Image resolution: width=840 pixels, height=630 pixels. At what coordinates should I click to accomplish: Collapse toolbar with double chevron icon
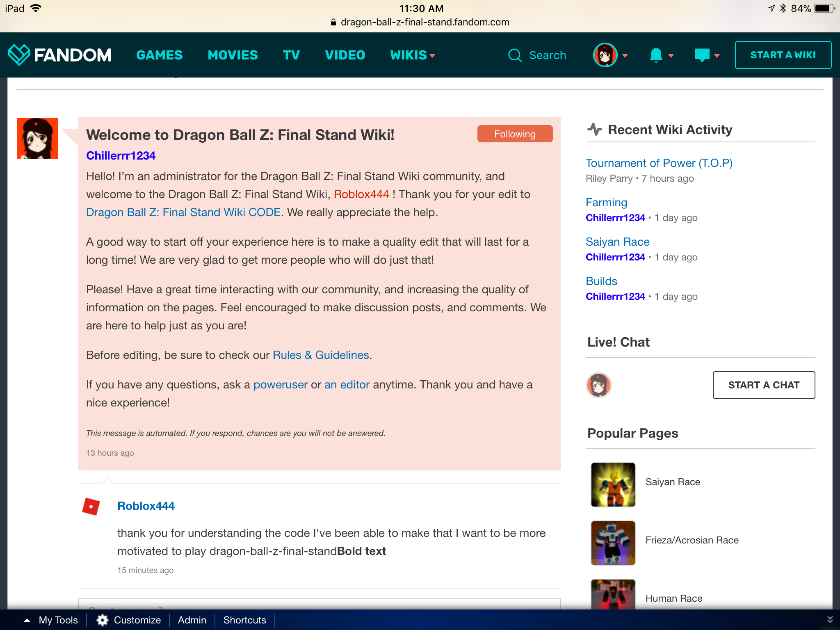pyautogui.click(x=830, y=619)
